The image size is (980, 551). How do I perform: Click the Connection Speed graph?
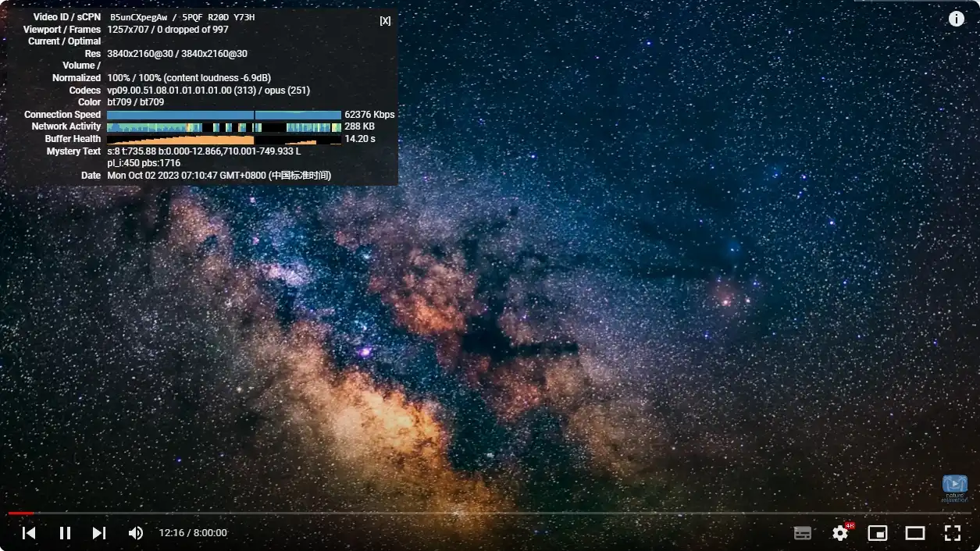(x=224, y=115)
